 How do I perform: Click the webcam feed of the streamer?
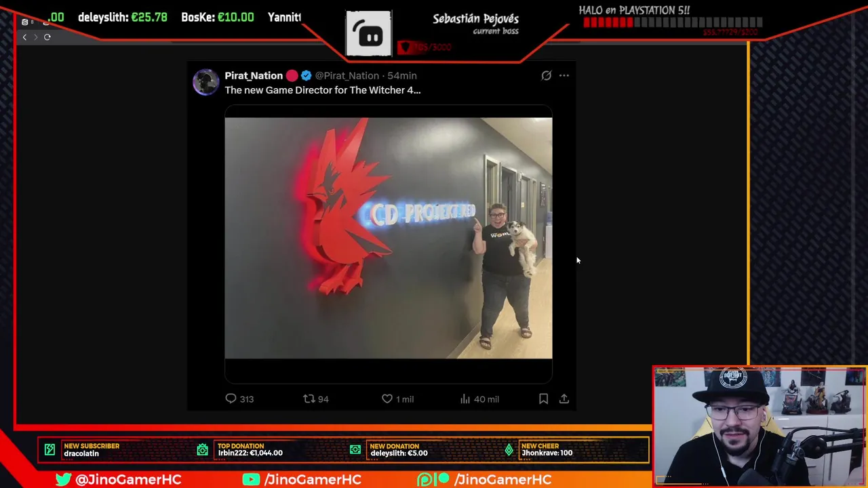click(759, 426)
